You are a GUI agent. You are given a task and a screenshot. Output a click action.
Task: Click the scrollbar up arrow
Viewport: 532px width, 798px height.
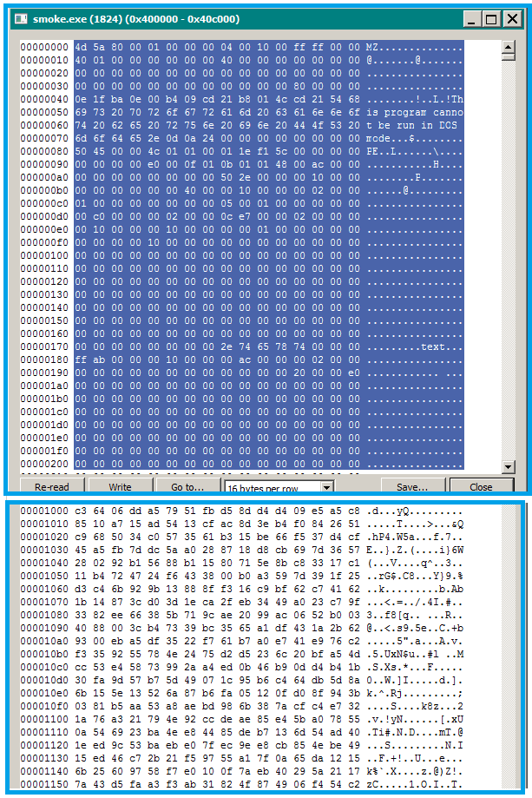[x=509, y=48]
